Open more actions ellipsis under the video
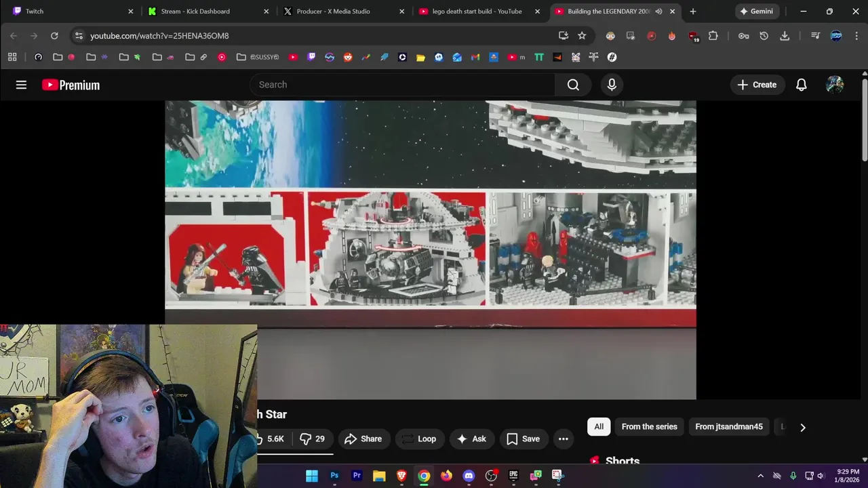Screen dimensions: 868x488 coord(563,439)
